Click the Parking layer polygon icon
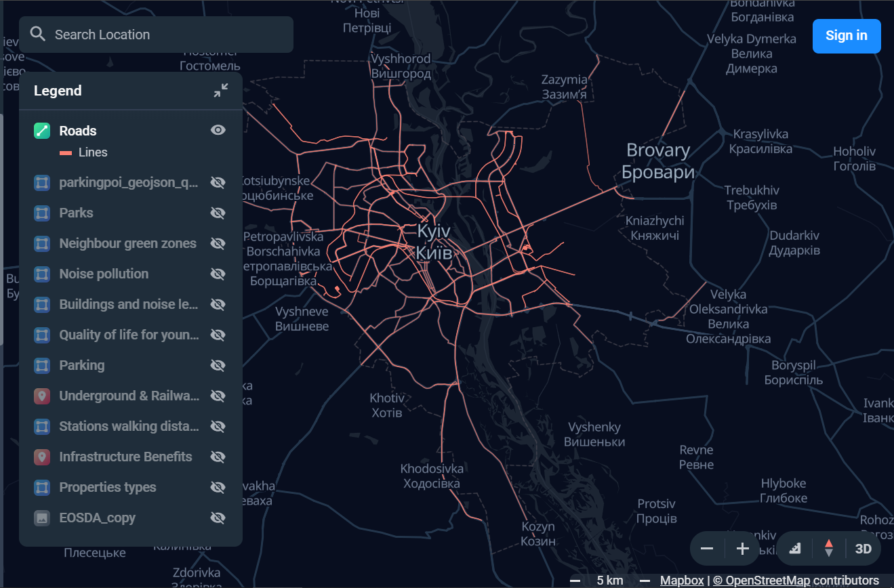This screenshot has height=588, width=894. pos(42,365)
